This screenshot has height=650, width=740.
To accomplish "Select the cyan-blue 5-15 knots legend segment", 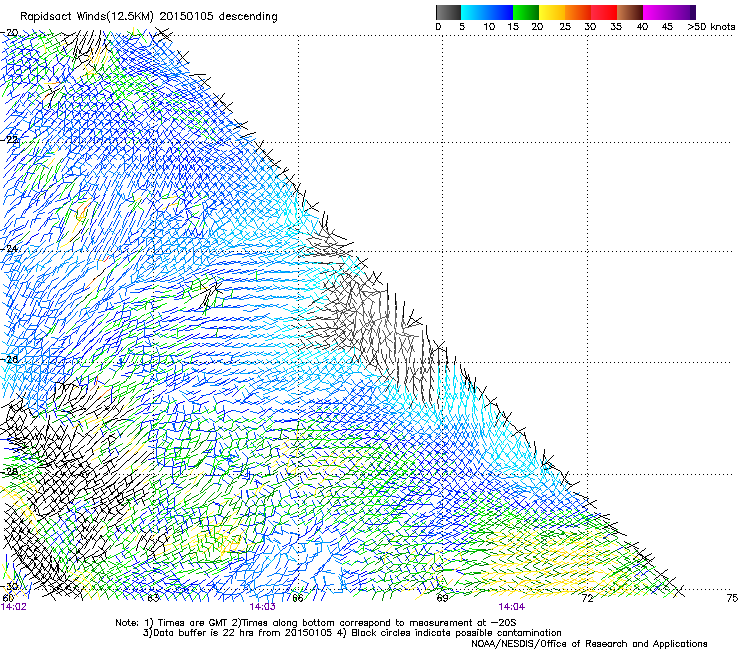I will [487, 12].
